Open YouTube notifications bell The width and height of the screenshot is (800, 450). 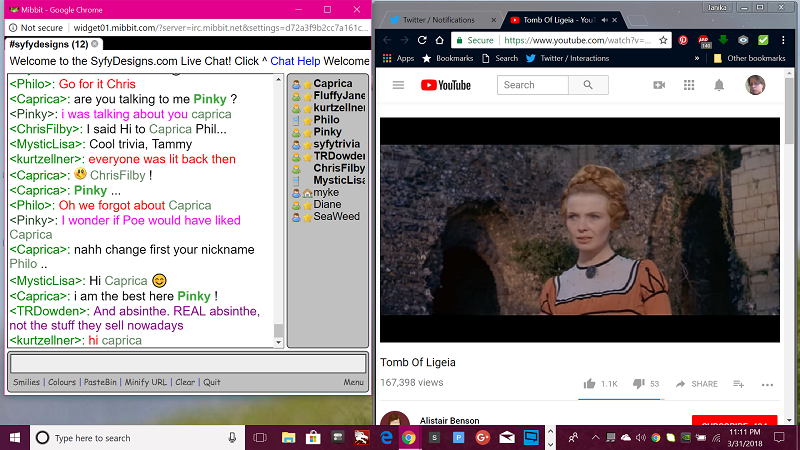(719, 85)
